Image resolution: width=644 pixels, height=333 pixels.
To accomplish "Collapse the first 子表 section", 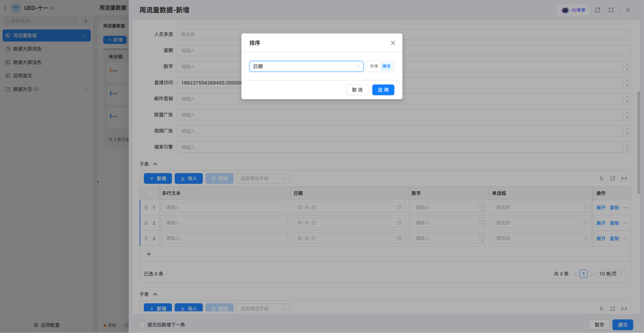I will 155,164.
